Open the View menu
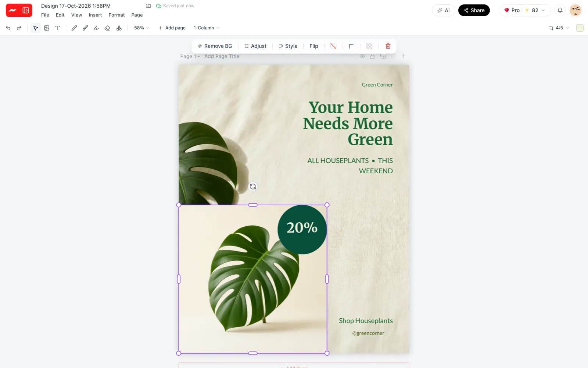588x368 pixels. pyautogui.click(x=76, y=15)
